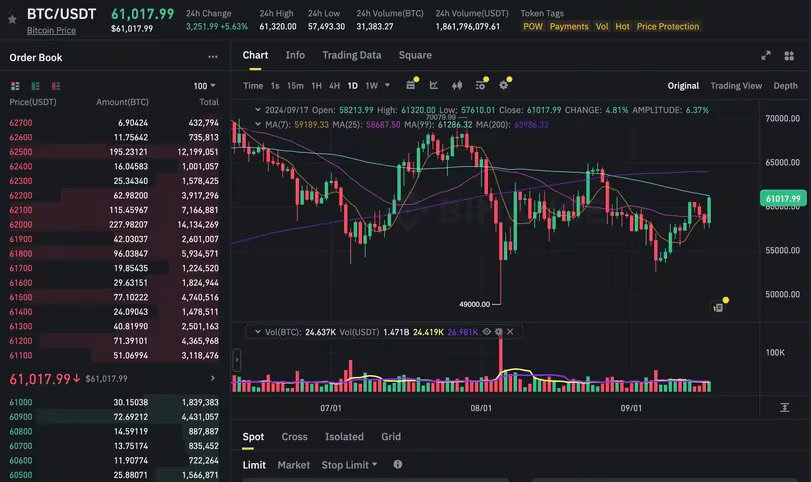Open chart settings gear
The width and height of the screenshot is (811, 482).
pyautogui.click(x=503, y=85)
